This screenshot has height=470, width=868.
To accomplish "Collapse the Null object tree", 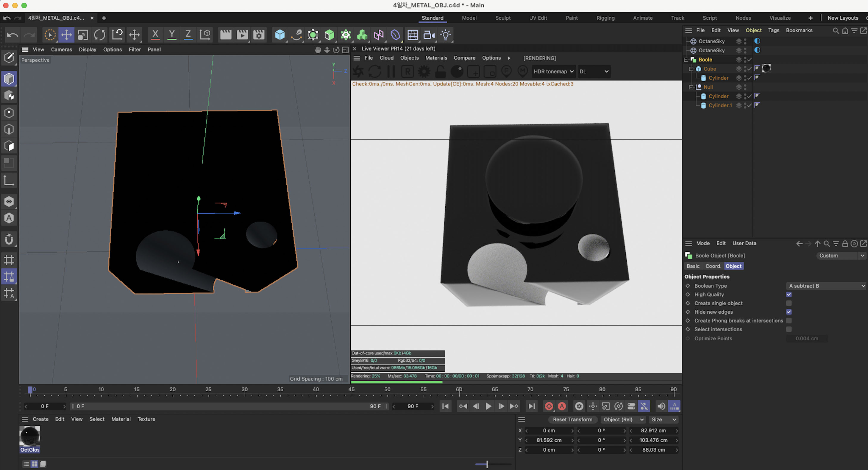I will pos(691,87).
